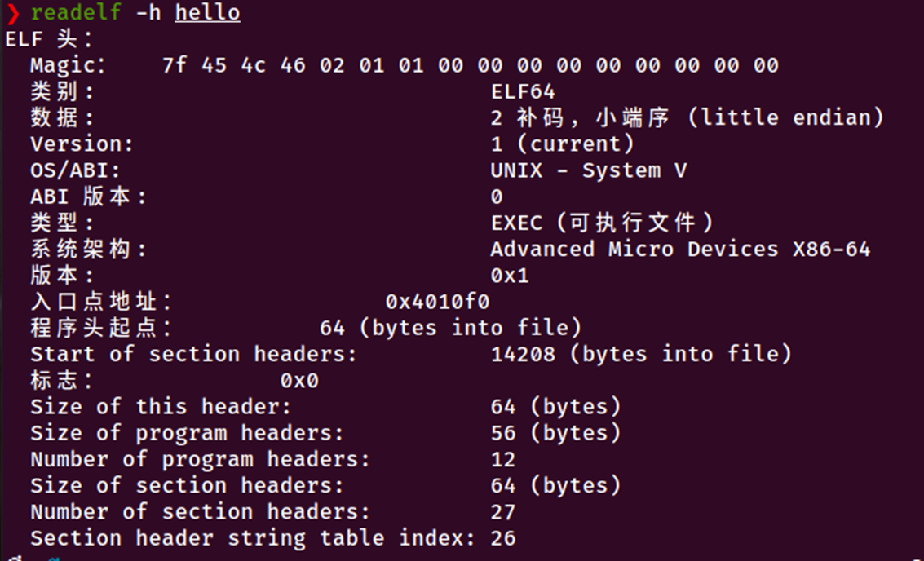
Task: Click the flags value 0x0
Action: tap(299, 381)
